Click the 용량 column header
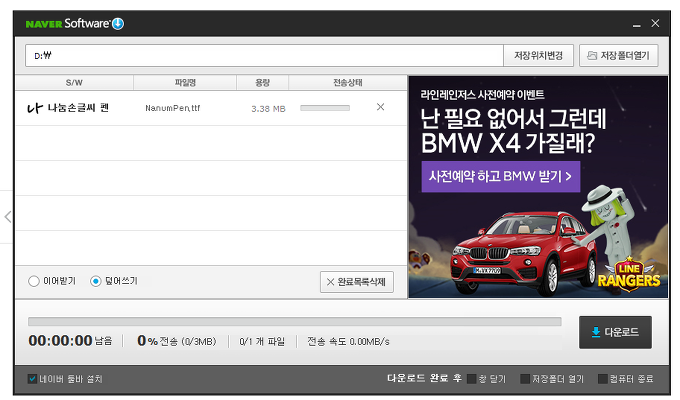 point(262,82)
